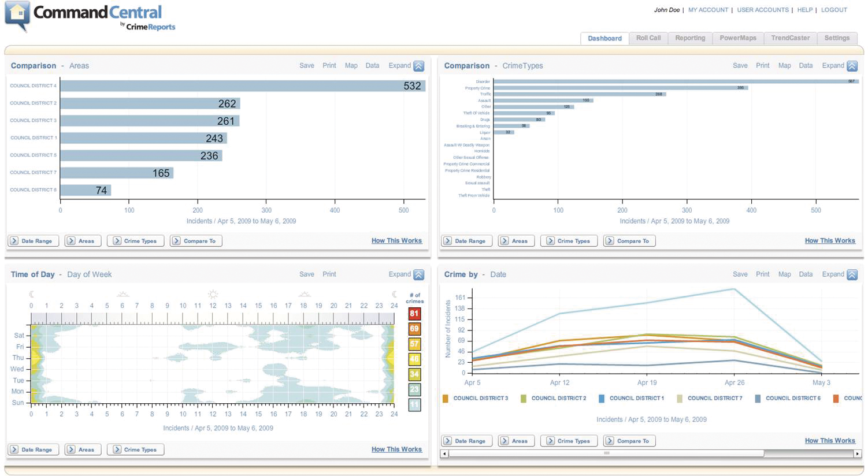The height and width of the screenshot is (476, 868).
Task: Collapse the Comparison CrimeTypes panel arrow icon
Action: (852, 66)
